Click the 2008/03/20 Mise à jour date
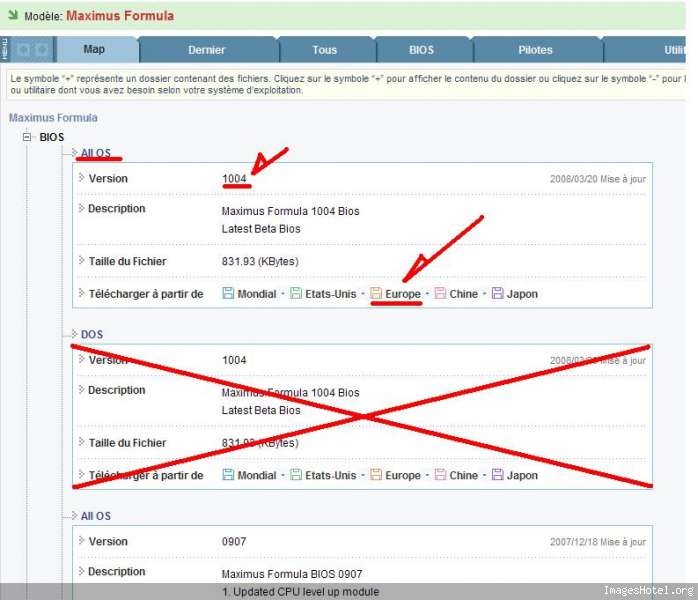Screen dimensions: 698x600 point(597,179)
